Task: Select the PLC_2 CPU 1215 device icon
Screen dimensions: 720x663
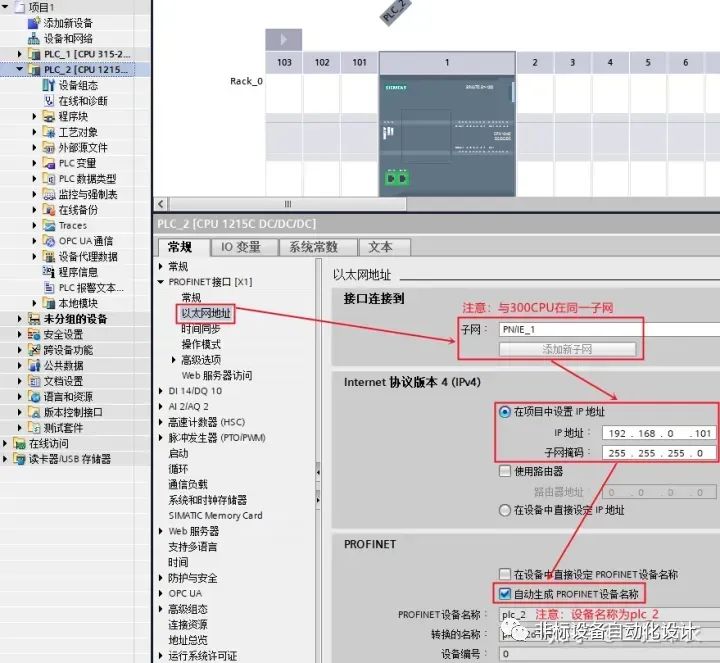Action: (34, 70)
